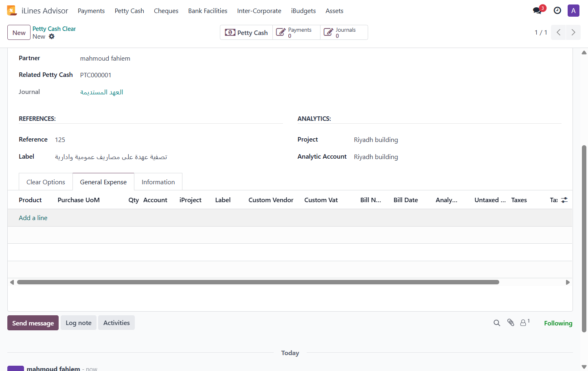The width and height of the screenshot is (588, 371).
Task: Open the Inter-Corporate menu
Action: pos(259,11)
